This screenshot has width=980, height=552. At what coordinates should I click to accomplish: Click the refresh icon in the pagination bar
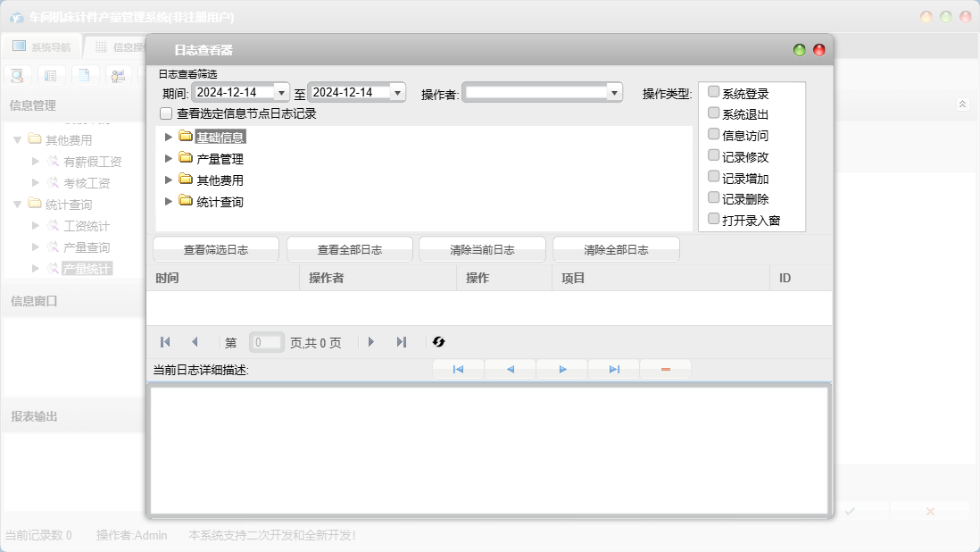pos(438,342)
